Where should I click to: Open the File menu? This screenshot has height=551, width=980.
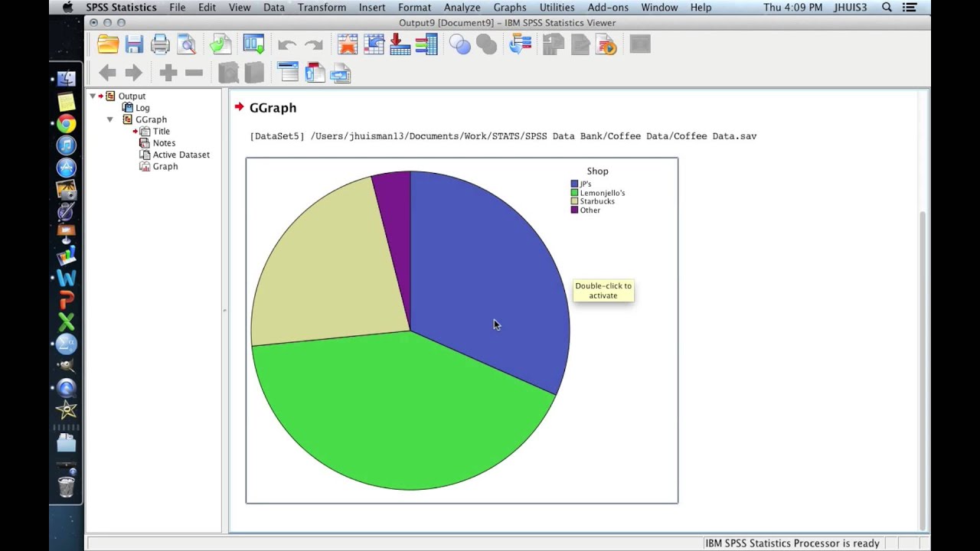coord(177,7)
